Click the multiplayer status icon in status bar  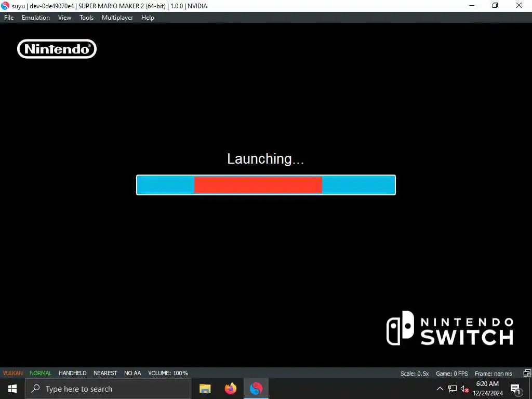[527, 373]
